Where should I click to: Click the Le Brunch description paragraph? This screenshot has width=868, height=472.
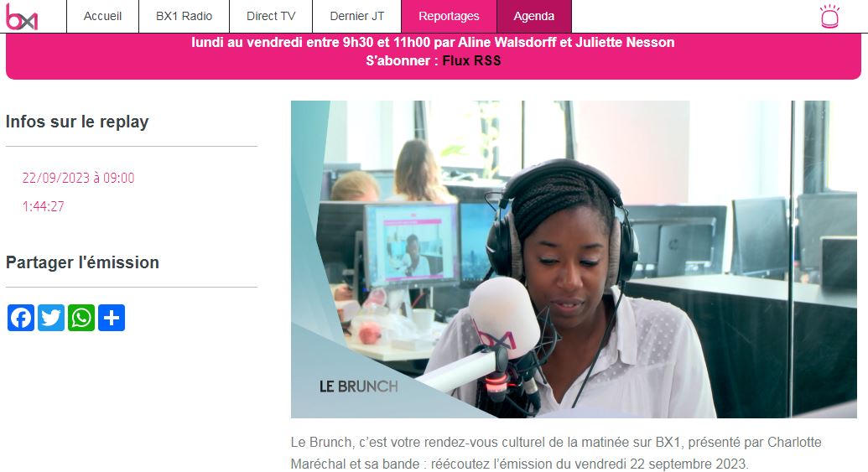556,454
